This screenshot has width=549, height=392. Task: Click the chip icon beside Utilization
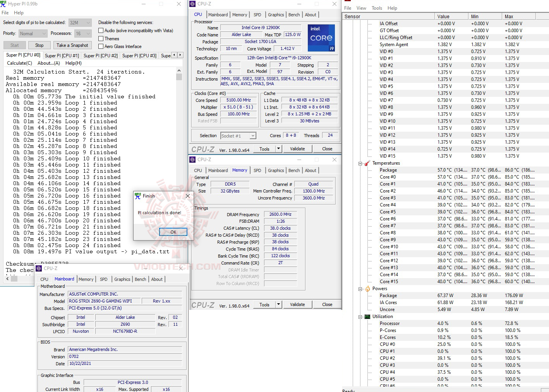click(x=367, y=316)
